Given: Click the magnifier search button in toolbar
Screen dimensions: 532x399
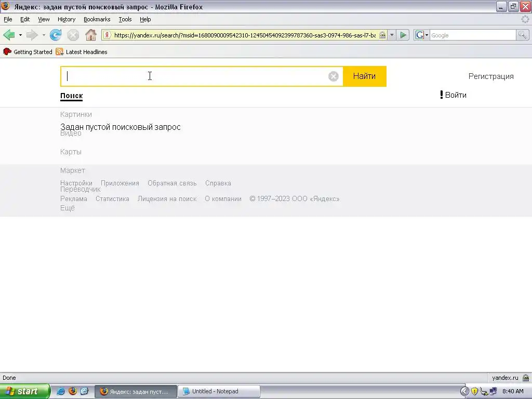Looking at the screenshot, I should 522,35.
